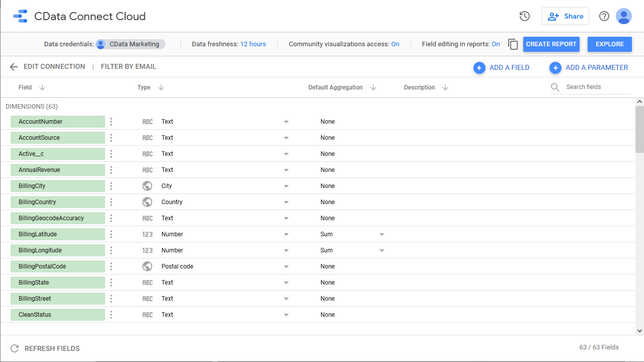The width and height of the screenshot is (644, 362).
Task: Open aggregation dropdown for BillingLongitude
Action: [382, 250]
